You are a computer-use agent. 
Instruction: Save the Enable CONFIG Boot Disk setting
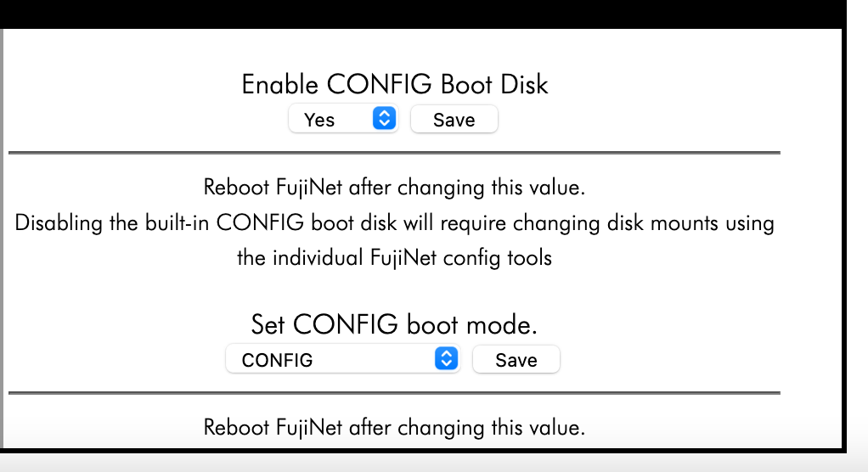[454, 120]
